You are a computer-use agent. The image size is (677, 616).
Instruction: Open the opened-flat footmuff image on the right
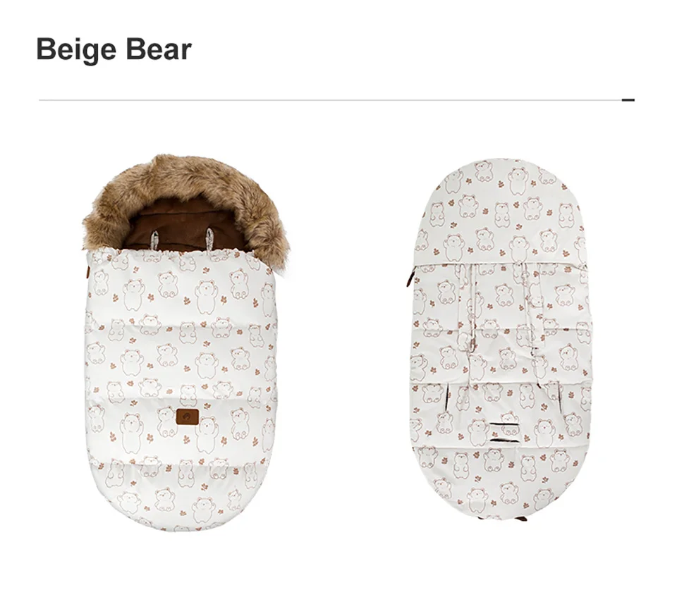point(501,339)
